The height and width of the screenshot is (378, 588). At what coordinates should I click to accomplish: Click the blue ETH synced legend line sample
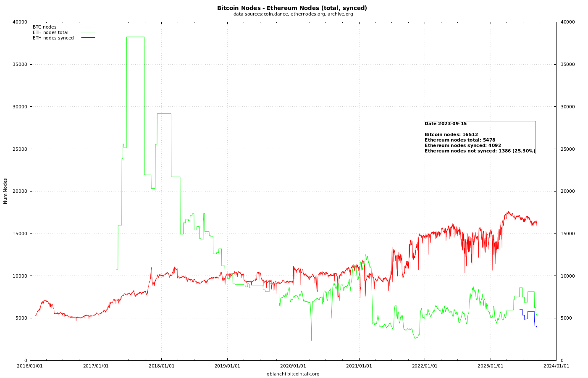click(x=88, y=38)
